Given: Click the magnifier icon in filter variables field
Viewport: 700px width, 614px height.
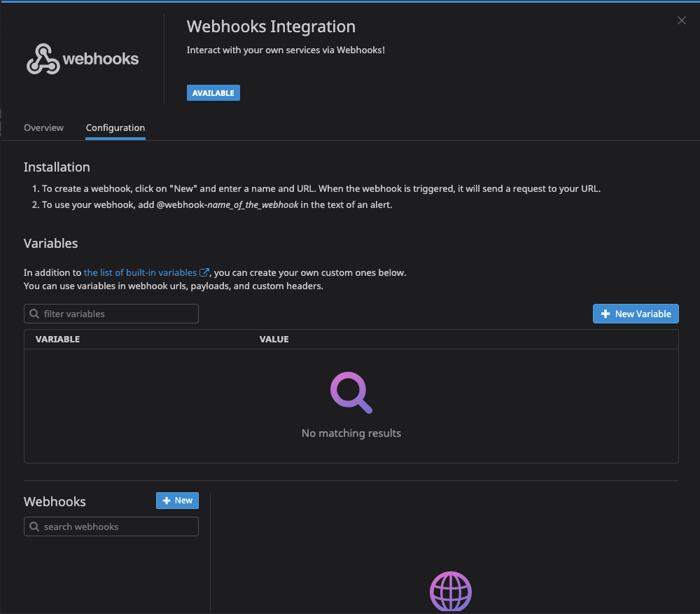Looking at the screenshot, I should tap(34, 314).
